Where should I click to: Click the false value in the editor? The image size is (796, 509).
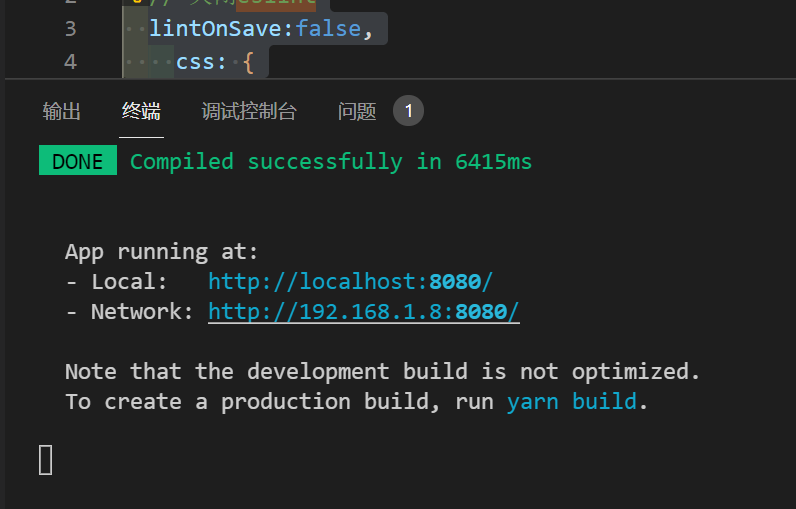[x=327, y=28]
